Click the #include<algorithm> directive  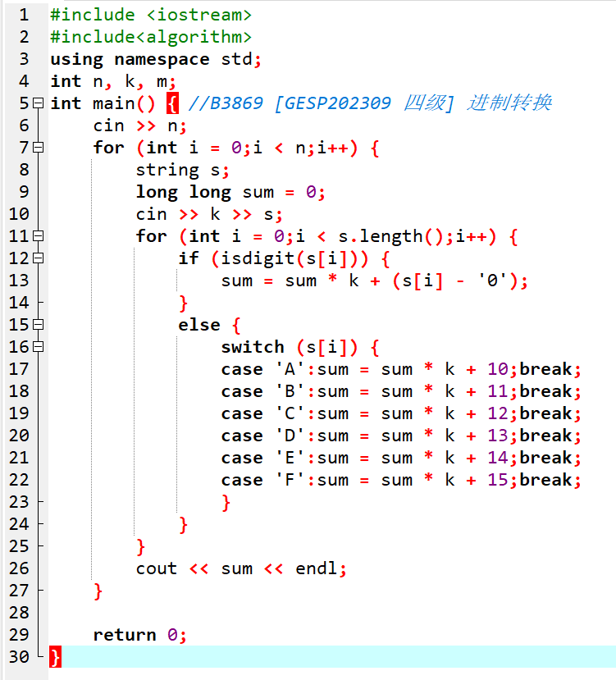tap(151, 37)
